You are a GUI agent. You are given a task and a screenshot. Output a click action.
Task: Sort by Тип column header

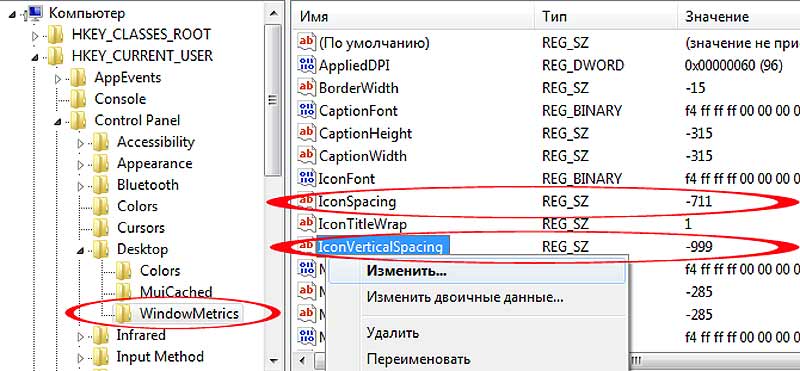[x=607, y=17]
